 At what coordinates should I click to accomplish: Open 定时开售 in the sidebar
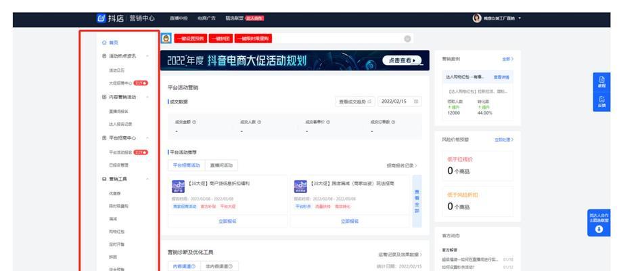point(116,245)
